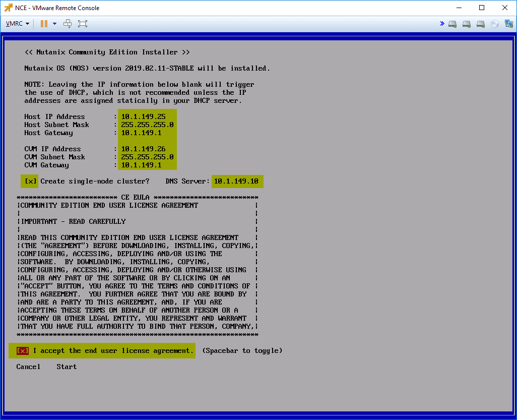Click 'IMPORTANT - READ CAREFULLY' text

point(73,222)
